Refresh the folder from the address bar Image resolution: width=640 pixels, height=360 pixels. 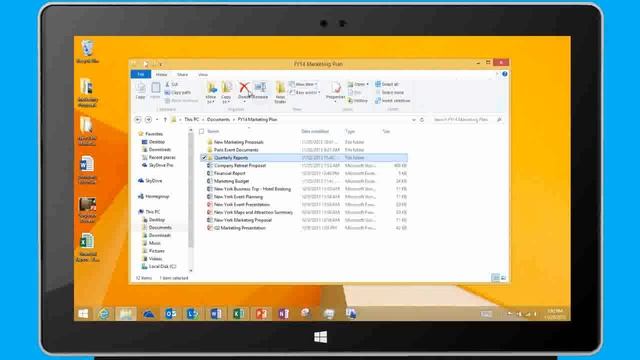(x=422, y=120)
